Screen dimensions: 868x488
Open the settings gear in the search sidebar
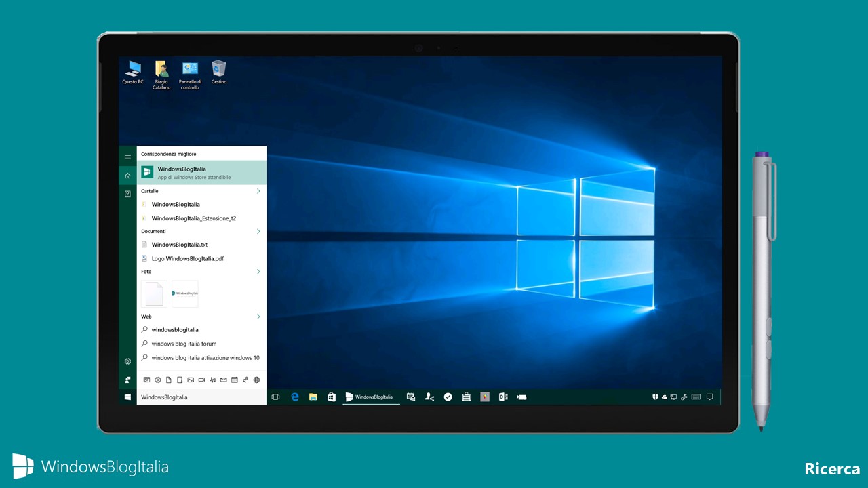(127, 361)
